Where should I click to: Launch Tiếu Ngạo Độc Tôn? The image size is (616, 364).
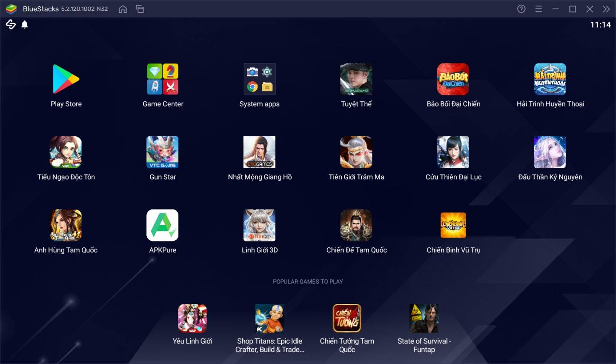(x=66, y=152)
